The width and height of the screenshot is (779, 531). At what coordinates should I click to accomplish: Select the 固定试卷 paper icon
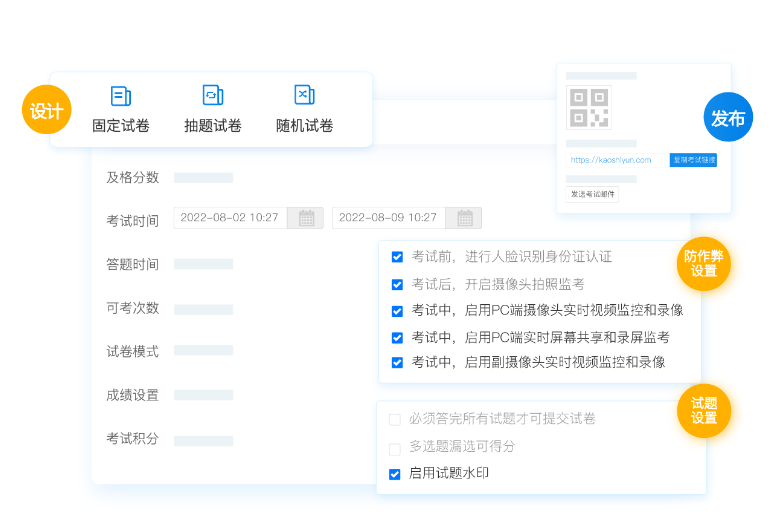(120, 96)
